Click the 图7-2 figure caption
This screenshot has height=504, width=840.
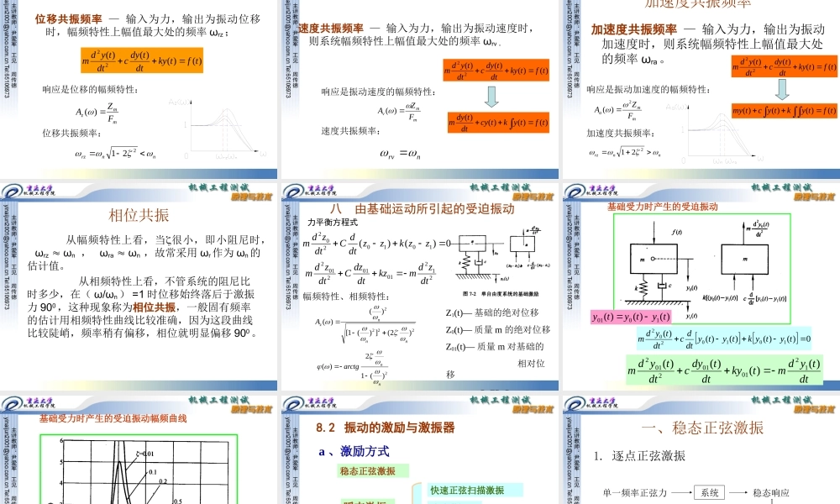[x=501, y=293]
